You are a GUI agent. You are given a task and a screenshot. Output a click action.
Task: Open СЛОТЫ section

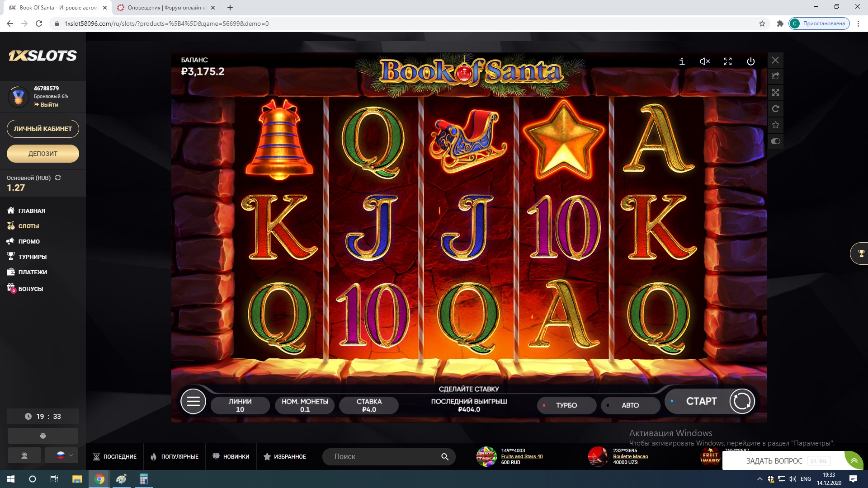23,226
